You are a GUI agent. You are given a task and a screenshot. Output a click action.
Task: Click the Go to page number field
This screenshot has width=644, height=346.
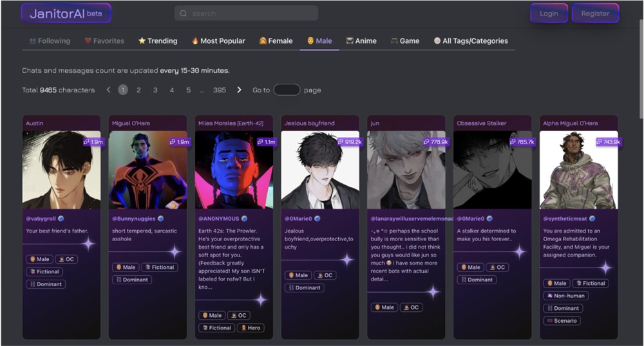coord(287,90)
